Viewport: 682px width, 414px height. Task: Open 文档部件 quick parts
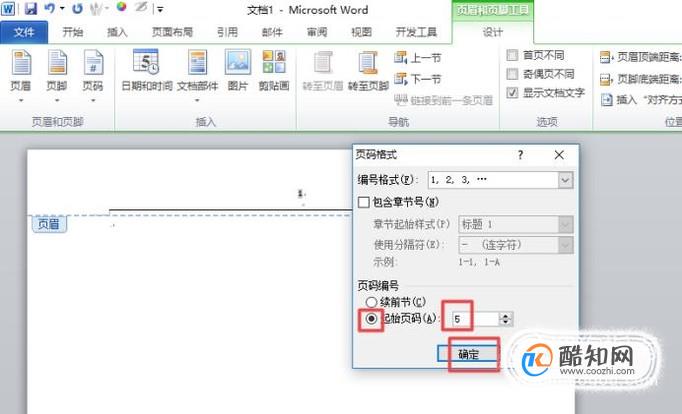coord(197,70)
